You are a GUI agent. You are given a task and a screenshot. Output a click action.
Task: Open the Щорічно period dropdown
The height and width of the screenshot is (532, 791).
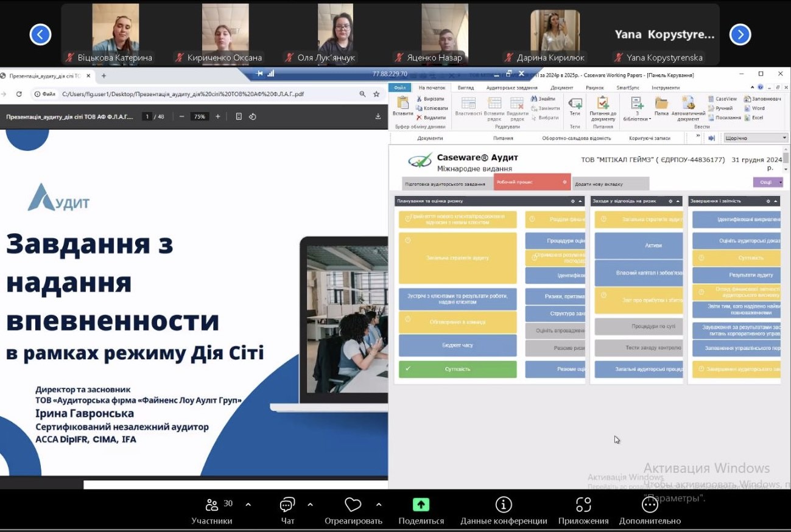784,138
